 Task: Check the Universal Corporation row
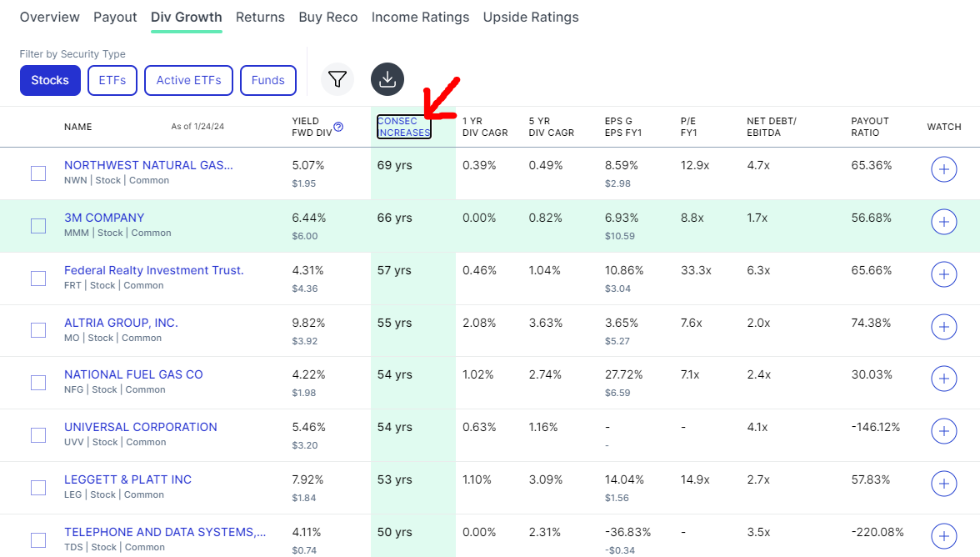pyautogui.click(x=38, y=435)
